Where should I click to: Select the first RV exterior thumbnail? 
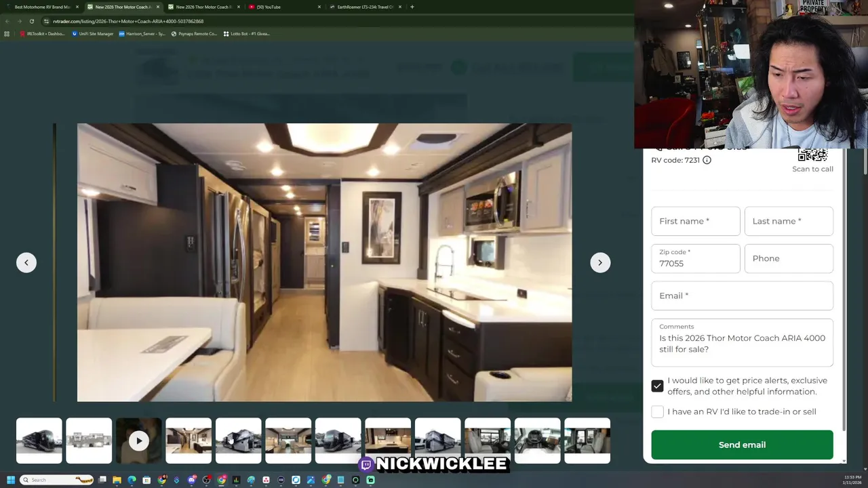click(x=39, y=441)
